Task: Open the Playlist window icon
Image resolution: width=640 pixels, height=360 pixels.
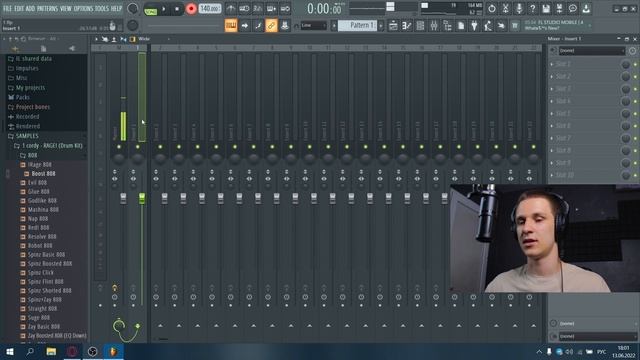Action: 393,26
